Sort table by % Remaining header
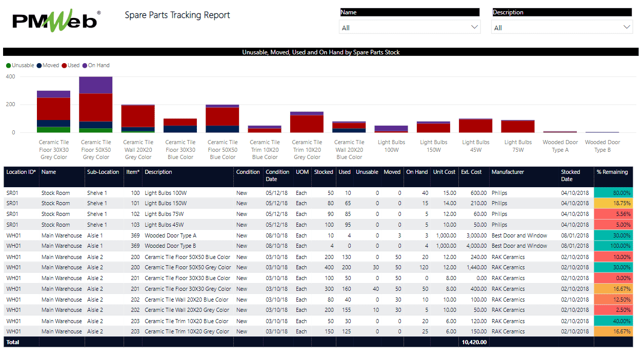The height and width of the screenshot is (357, 644). click(x=612, y=172)
